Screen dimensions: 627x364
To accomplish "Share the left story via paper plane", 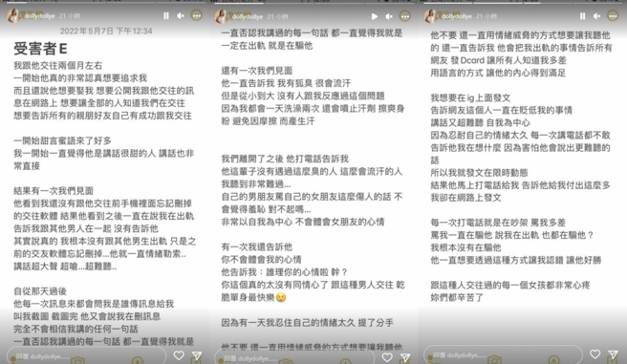I will 197,355.
